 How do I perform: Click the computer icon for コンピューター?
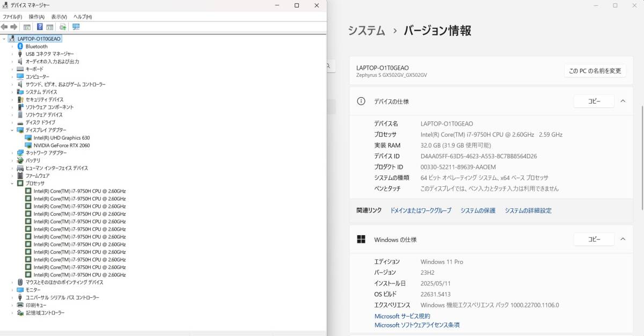click(20, 77)
